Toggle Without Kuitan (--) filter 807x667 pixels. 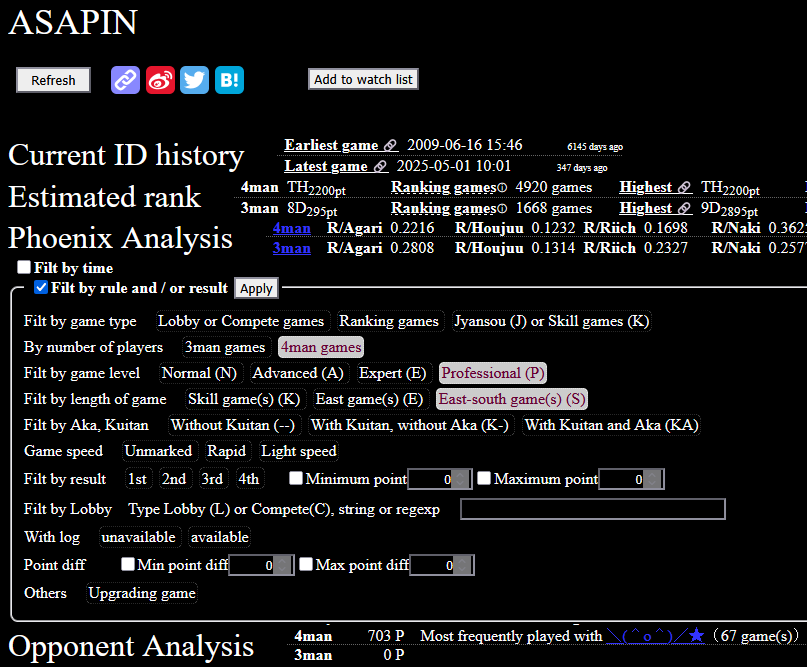tap(233, 425)
